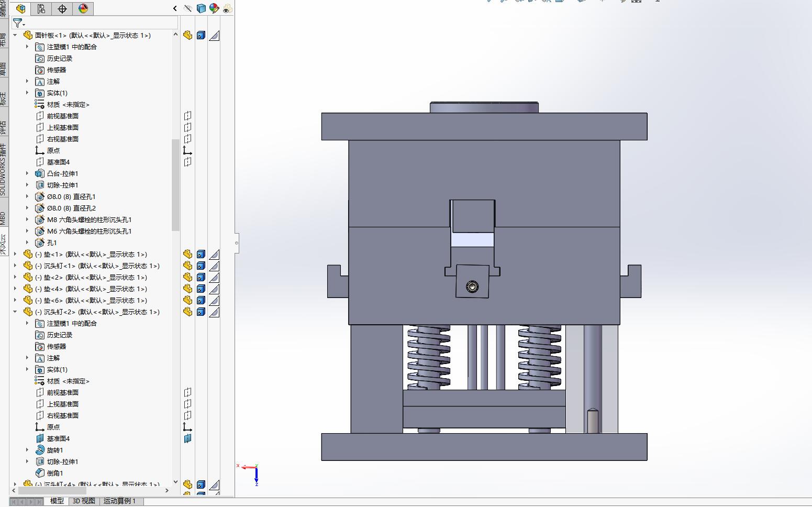Toggle visibility of 沉头钉<2> 基准面4 in display pane
This screenshot has height=507, width=812.
click(x=187, y=438)
